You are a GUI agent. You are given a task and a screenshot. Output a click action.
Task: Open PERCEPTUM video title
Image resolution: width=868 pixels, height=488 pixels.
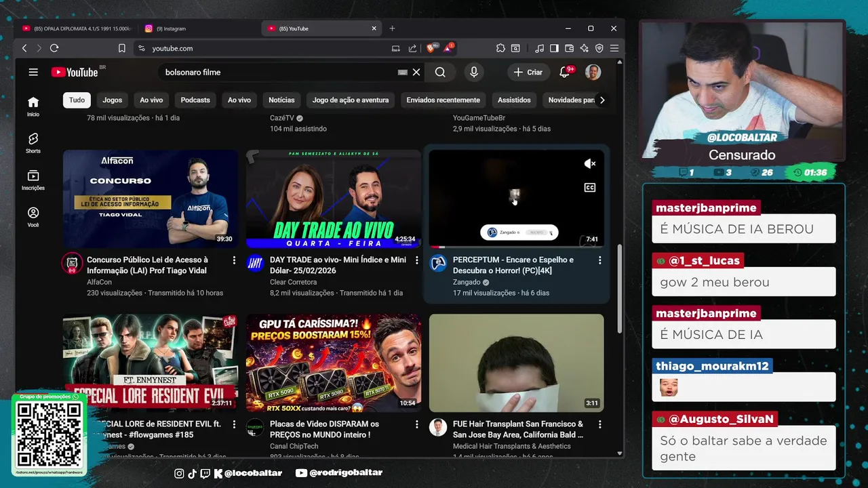coord(513,265)
